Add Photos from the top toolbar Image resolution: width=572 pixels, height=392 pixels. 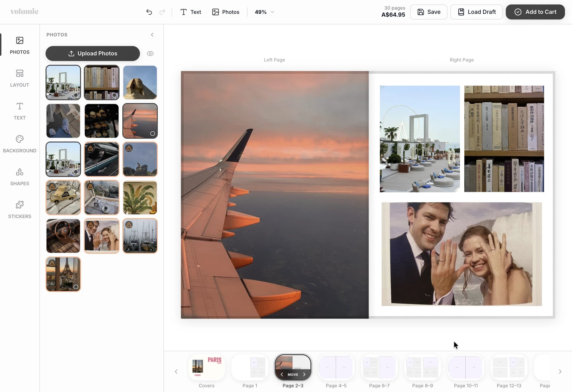(226, 12)
